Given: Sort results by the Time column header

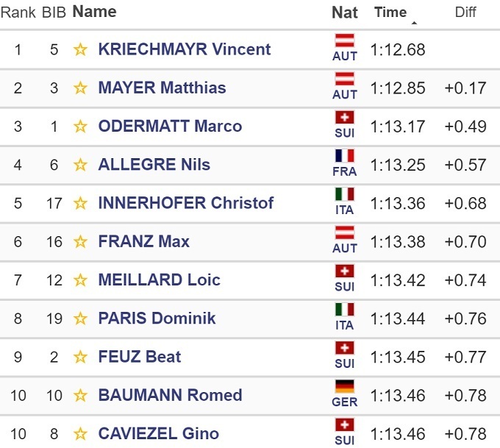Looking at the screenshot, I should (390, 13).
